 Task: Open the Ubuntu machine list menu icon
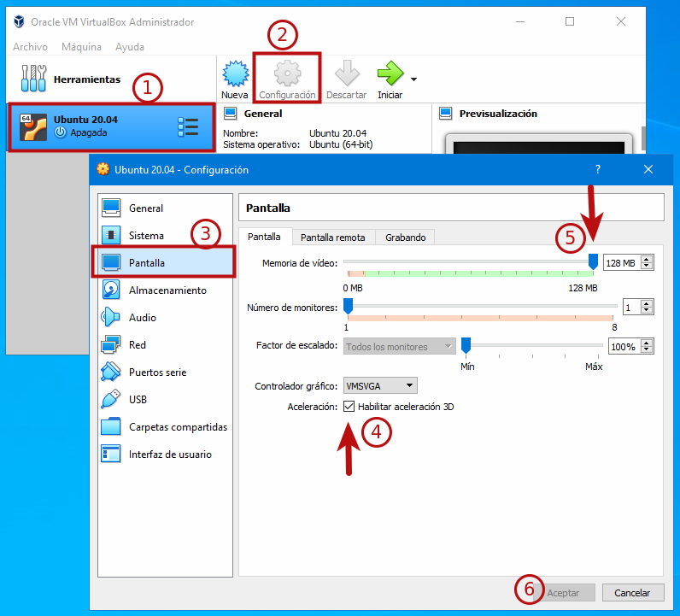tap(188, 127)
